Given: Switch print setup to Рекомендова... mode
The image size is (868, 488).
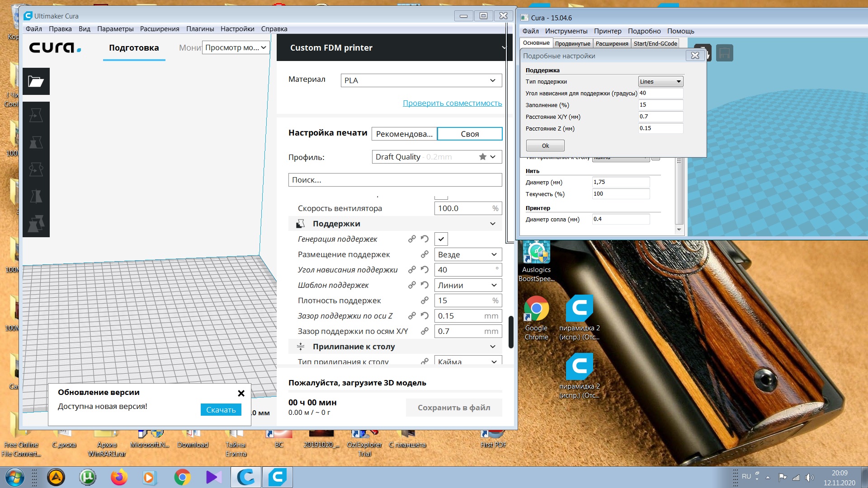Looking at the screenshot, I should [404, 134].
